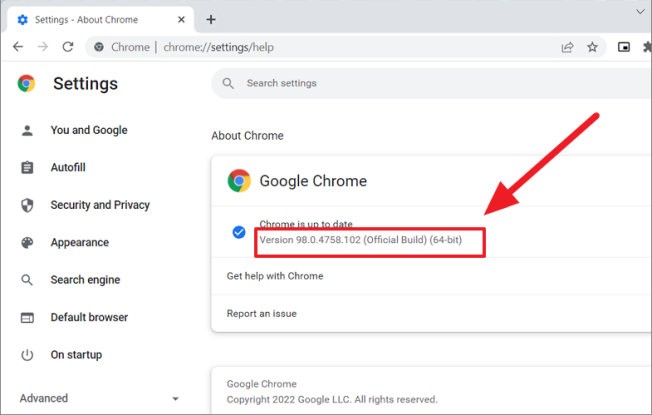Click the share page icon
The image size is (652, 415).
point(567,47)
